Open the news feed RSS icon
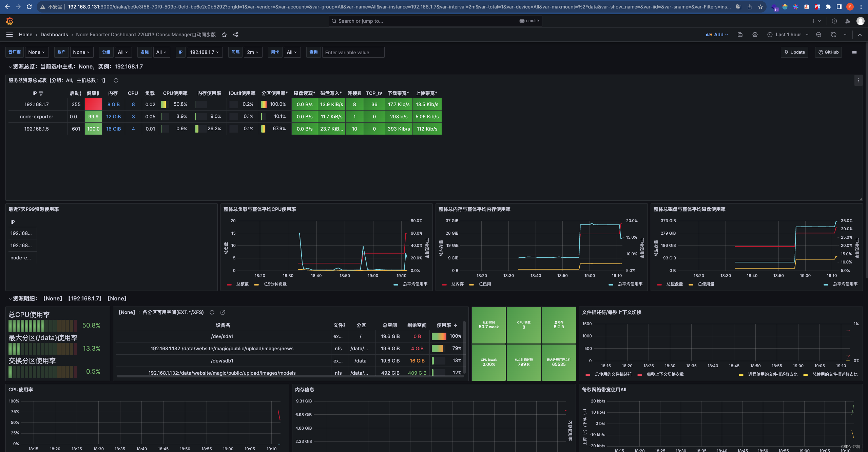Screen dimensions: 868x452 tap(848, 21)
